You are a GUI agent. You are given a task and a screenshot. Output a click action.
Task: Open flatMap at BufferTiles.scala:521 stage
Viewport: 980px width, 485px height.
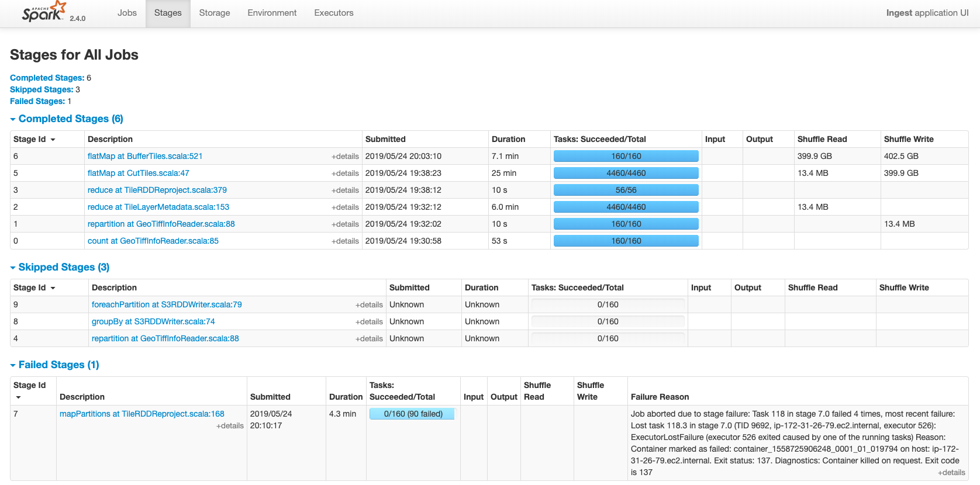coord(145,156)
